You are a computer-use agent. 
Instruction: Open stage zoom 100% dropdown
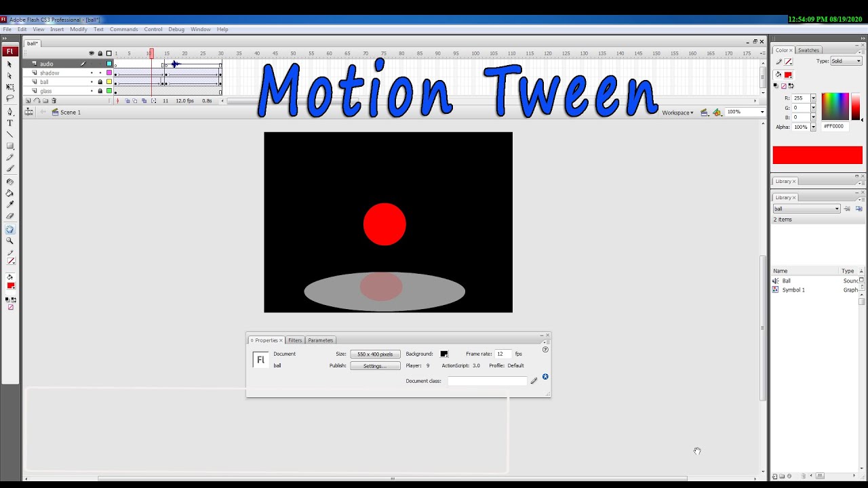(x=762, y=113)
